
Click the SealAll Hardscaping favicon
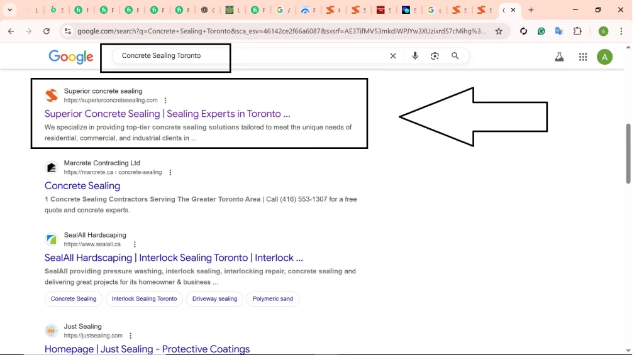point(52,239)
